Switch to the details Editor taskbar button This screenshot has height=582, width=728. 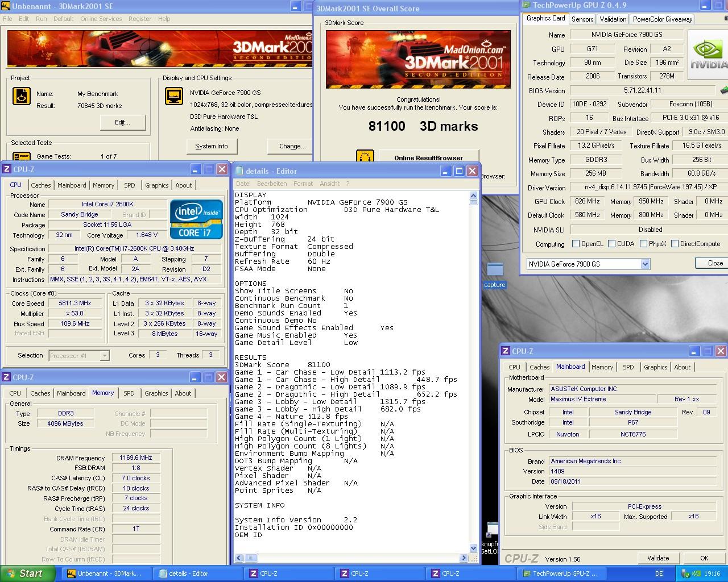[197, 573]
